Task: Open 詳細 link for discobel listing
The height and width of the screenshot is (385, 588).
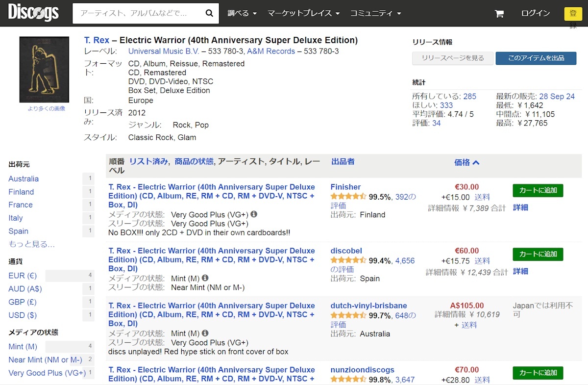Action: 520,271
